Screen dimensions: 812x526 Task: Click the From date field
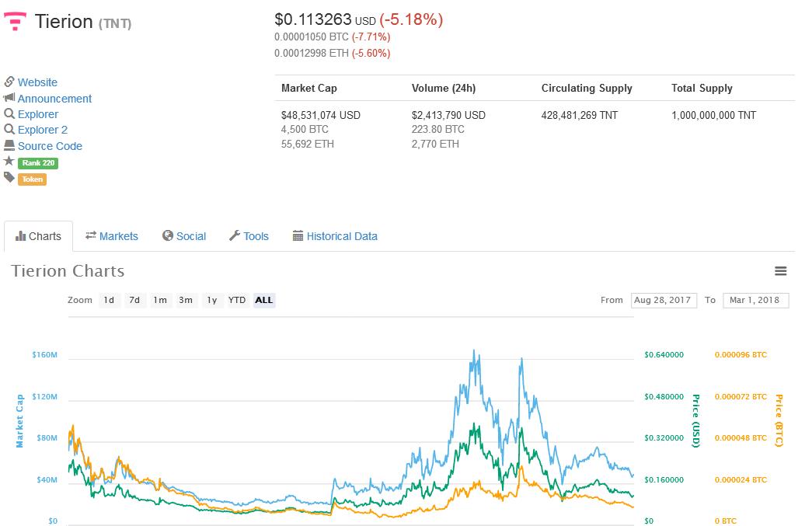[663, 300]
